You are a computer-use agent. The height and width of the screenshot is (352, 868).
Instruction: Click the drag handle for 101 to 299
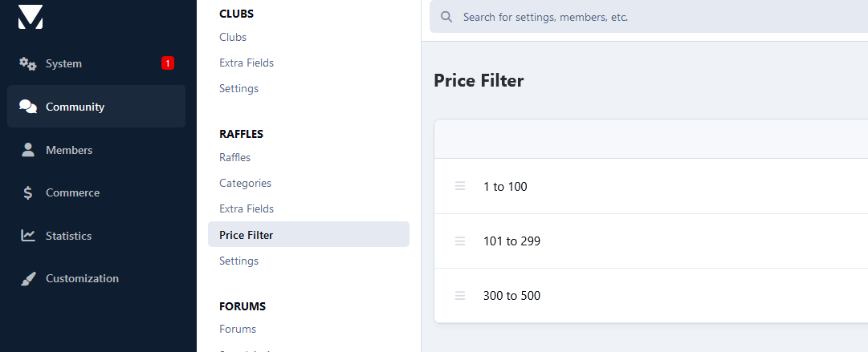pyautogui.click(x=459, y=241)
